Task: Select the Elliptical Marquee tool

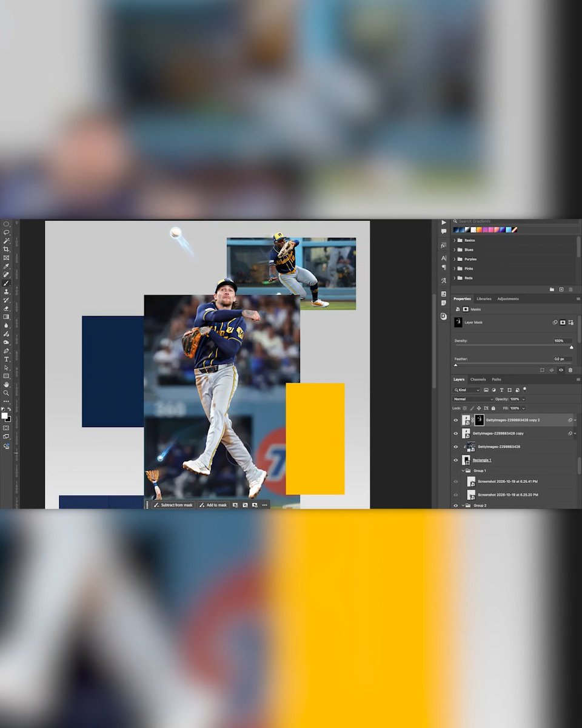Action: pyautogui.click(x=6, y=224)
